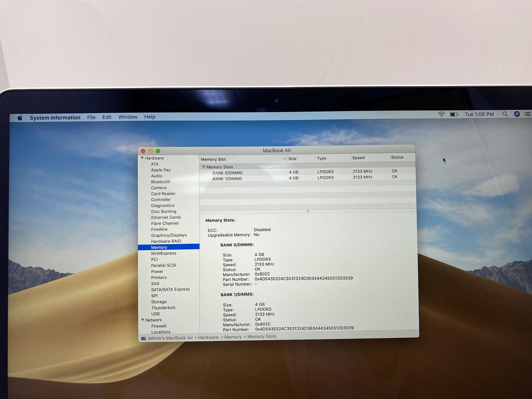
Task: Select Camera in the sidebar
Action: (158, 188)
